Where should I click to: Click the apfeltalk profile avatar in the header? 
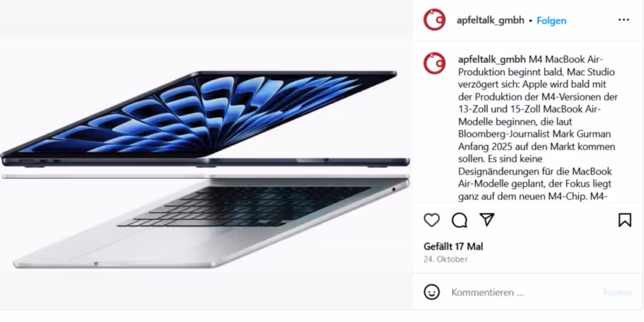click(434, 20)
